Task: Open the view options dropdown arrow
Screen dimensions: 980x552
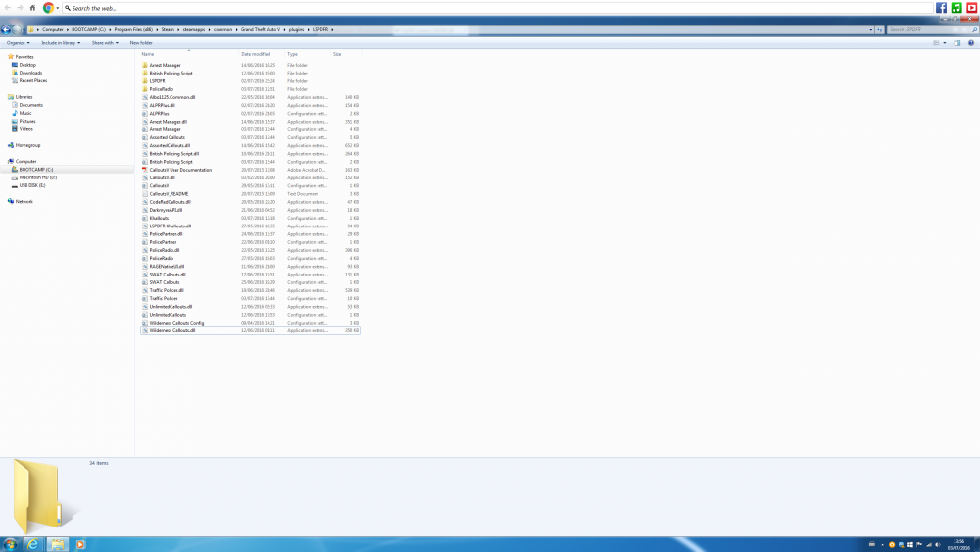Action: [x=945, y=43]
